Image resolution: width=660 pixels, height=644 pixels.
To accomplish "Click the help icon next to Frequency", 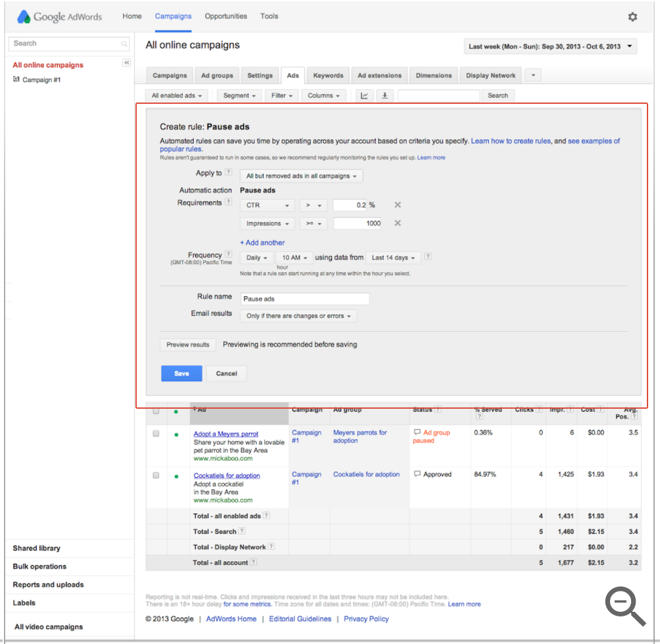I will tap(229, 254).
